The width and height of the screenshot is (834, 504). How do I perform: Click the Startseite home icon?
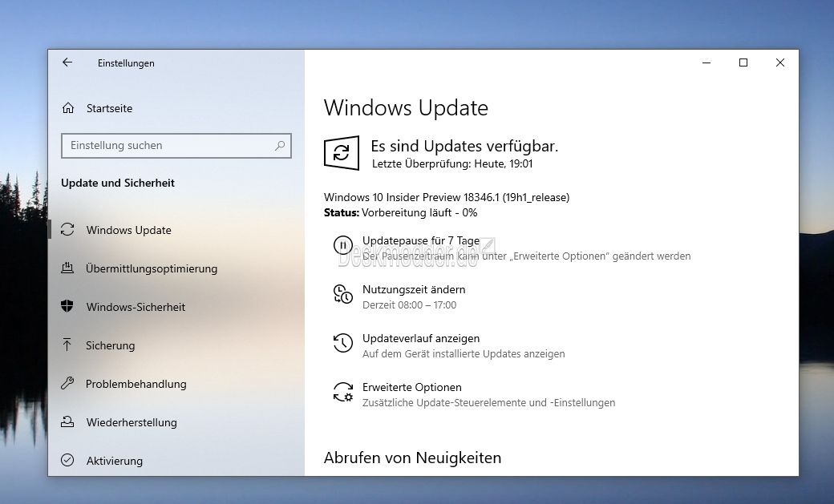tap(68, 108)
